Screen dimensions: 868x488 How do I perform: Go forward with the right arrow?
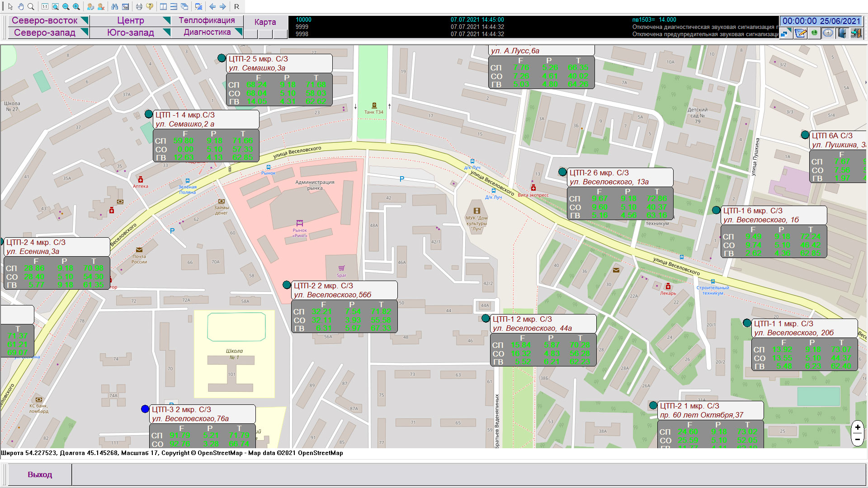tap(223, 7)
